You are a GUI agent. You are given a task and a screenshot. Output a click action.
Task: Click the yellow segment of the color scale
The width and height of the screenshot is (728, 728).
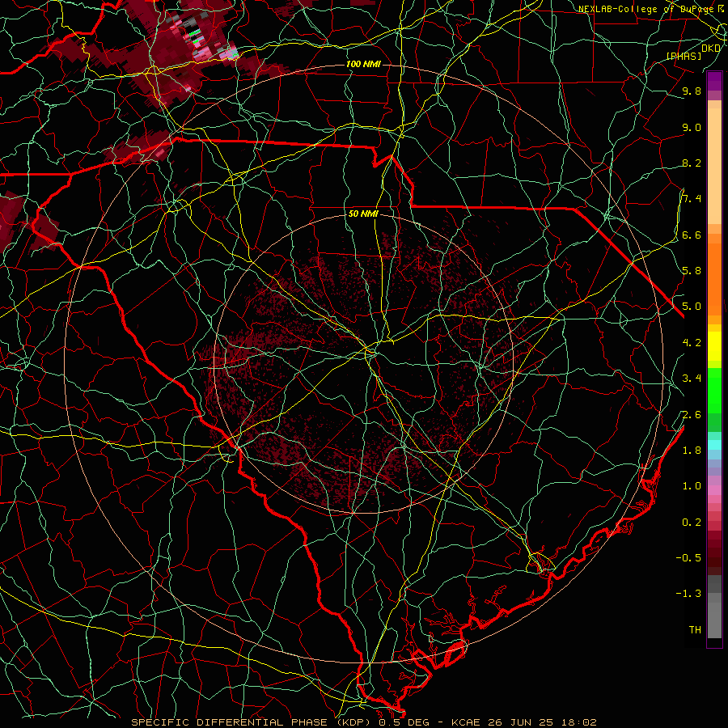(x=714, y=346)
